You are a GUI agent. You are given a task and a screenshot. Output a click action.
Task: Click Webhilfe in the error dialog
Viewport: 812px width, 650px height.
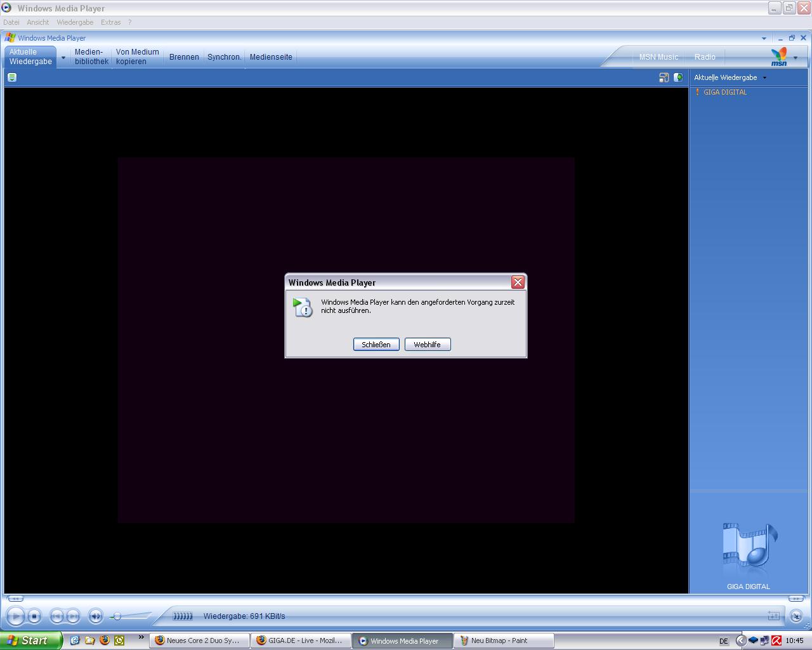click(x=428, y=344)
